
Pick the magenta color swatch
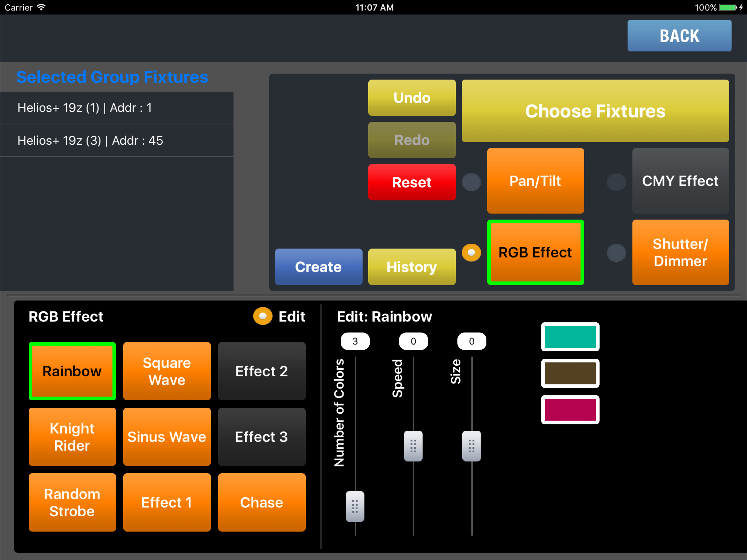[570, 410]
